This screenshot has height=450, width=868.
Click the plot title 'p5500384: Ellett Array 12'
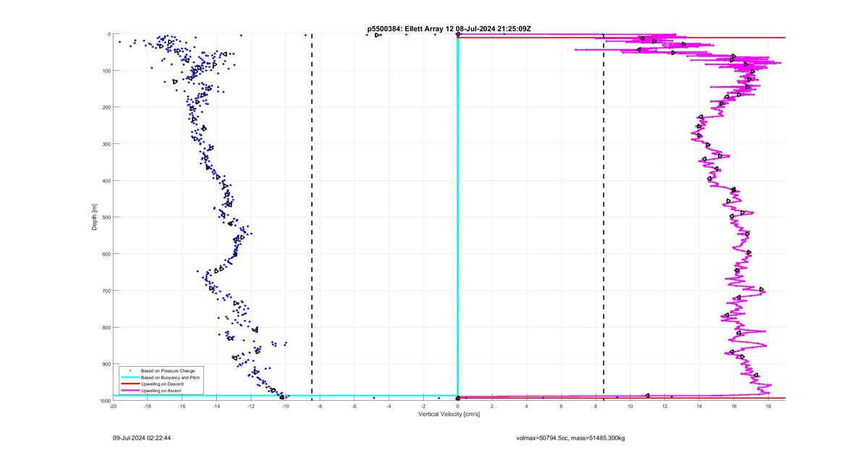tap(412, 28)
